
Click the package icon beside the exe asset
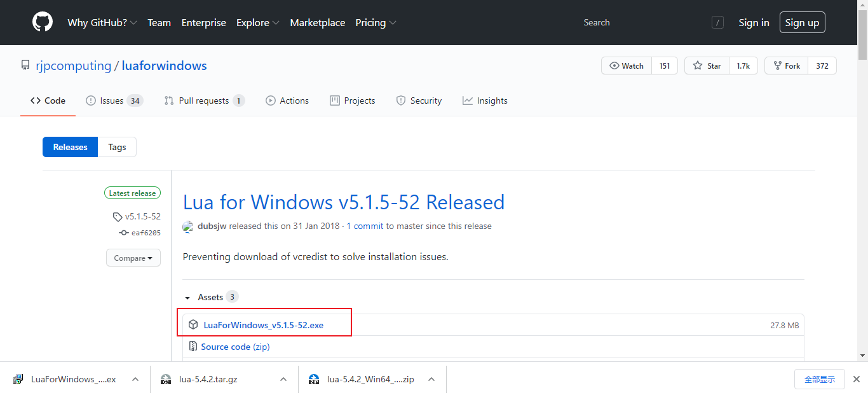coord(193,324)
